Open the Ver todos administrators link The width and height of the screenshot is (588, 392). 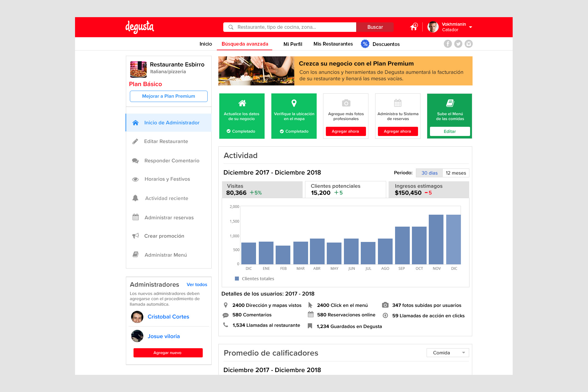click(x=197, y=285)
